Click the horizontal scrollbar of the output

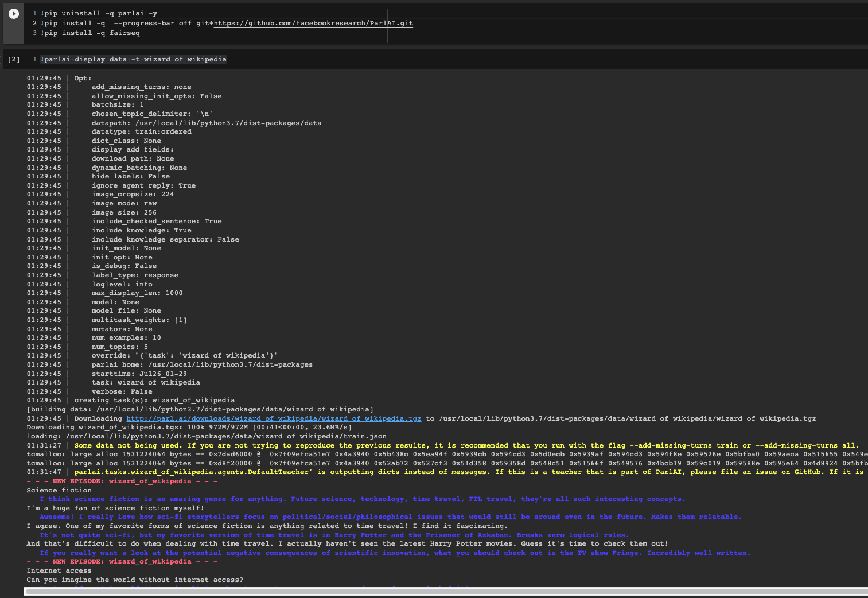(446, 592)
